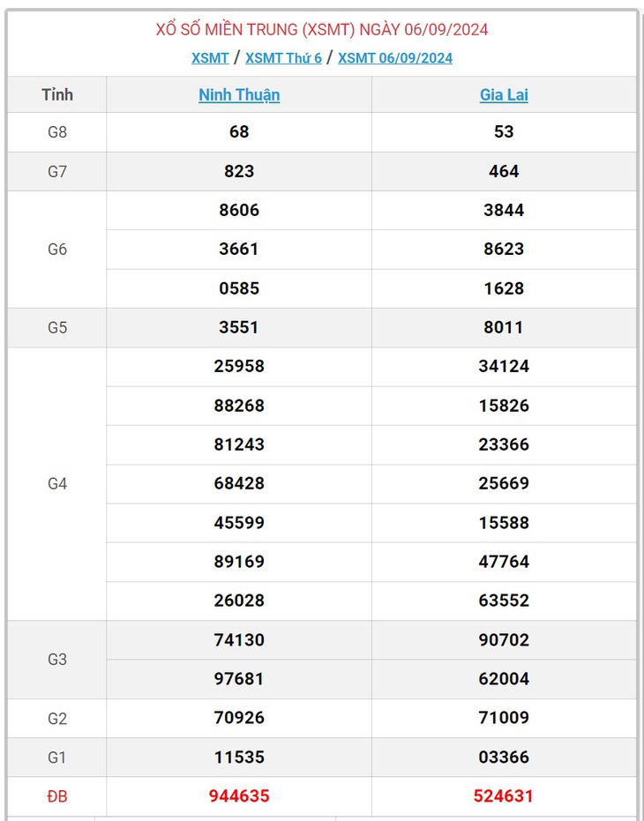Click Gia Lai G5 result 8011

pyautogui.click(x=504, y=327)
